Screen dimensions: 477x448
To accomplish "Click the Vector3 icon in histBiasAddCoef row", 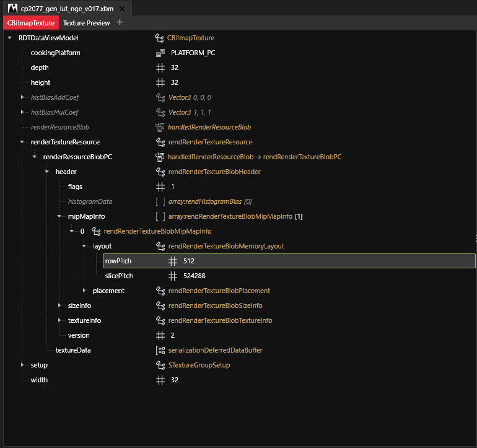I will 160,98.
